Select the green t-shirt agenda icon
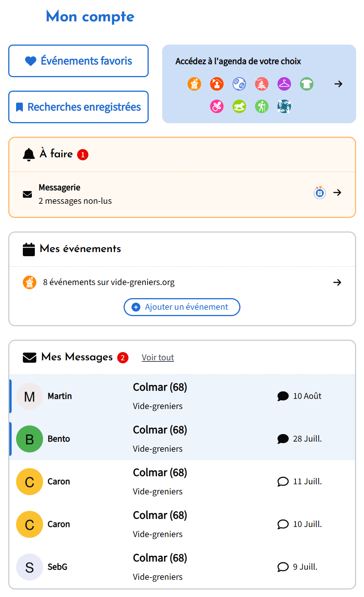 (307, 84)
